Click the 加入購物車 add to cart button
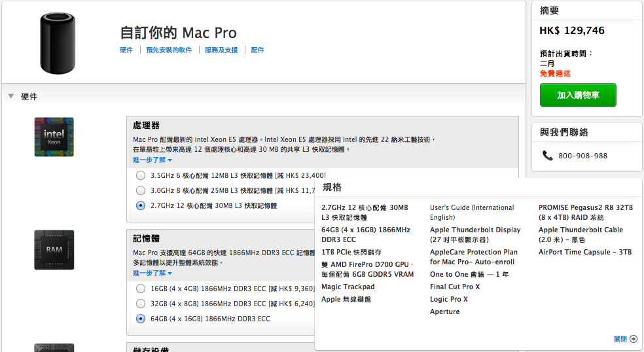The image size is (644, 352). pyautogui.click(x=578, y=95)
